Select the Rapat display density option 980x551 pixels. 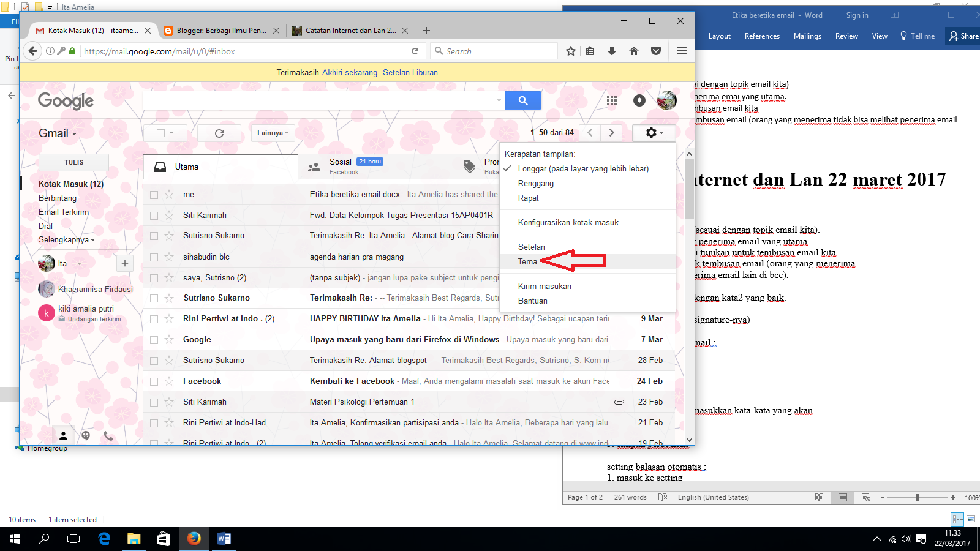528,198
